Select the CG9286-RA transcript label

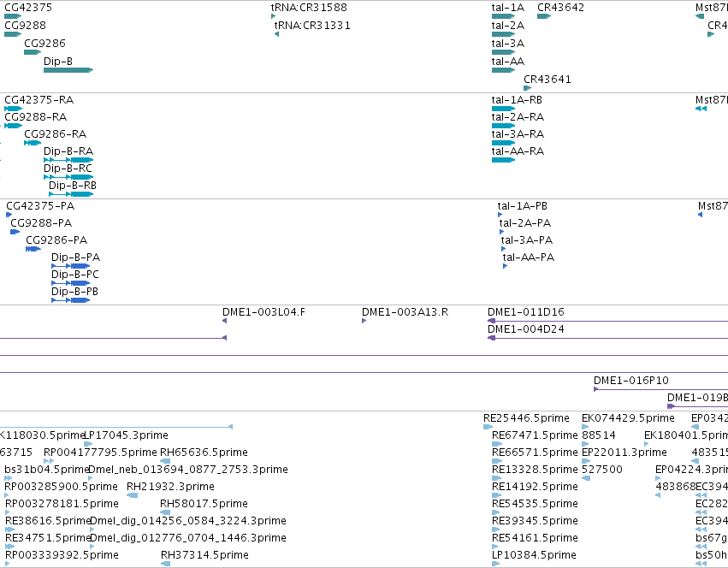pyautogui.click(x=56, y=133)
